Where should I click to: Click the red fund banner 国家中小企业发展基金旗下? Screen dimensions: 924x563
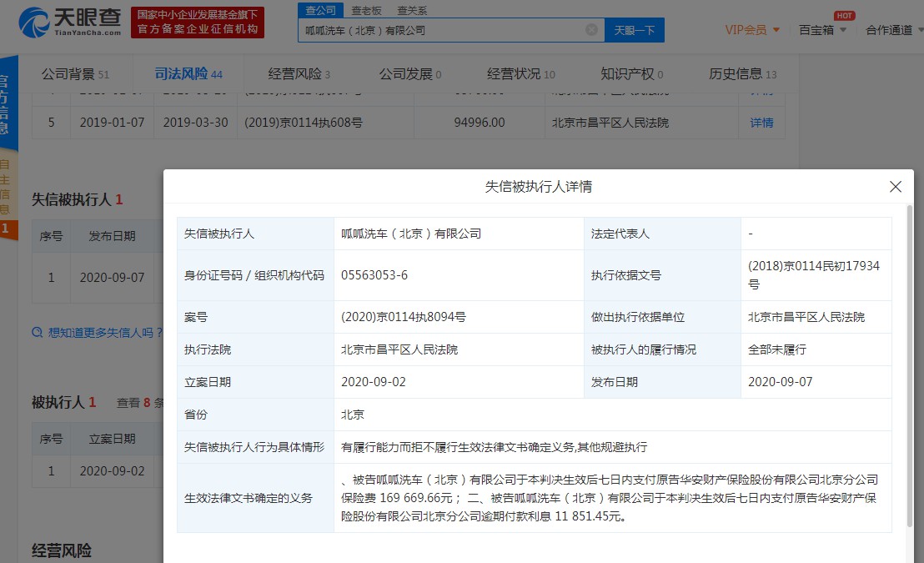pyautogui.click(x=198, y=23)
